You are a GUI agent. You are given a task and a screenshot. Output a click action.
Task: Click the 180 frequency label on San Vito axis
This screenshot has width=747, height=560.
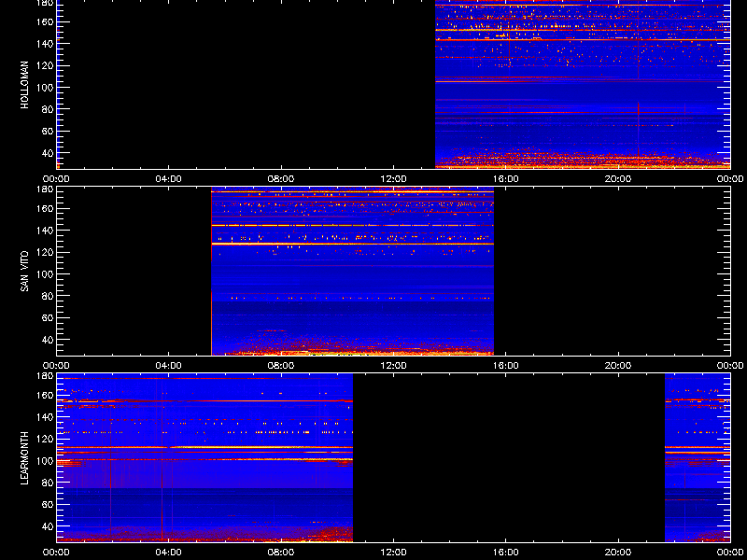[x=45, y=189]
